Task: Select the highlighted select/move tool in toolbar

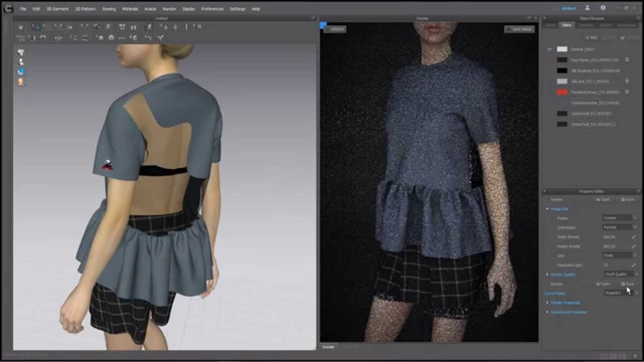Action: 36,27
